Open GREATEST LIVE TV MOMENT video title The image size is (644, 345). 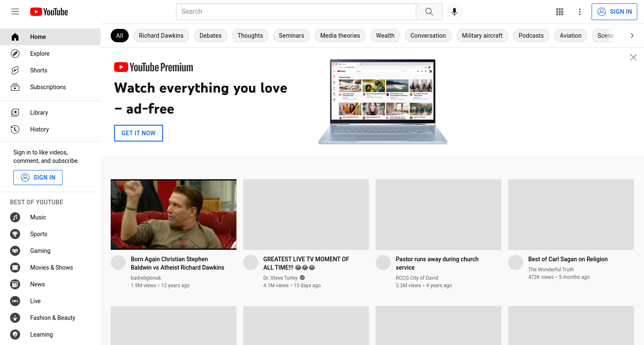[306, 263]
